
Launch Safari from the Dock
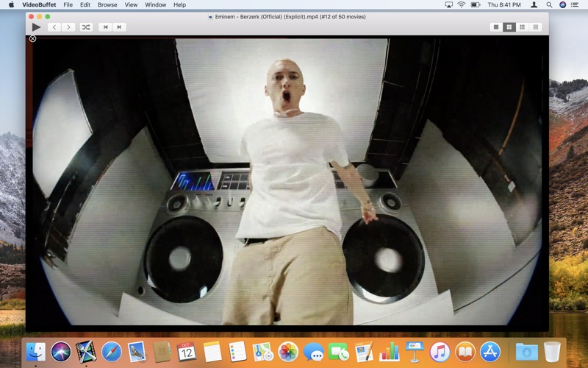coord(112,353)
